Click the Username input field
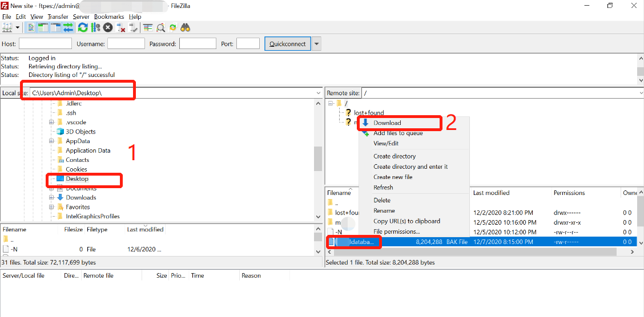Image resolution: width=644 pixels, height=317 pixels. pyautogui.click(x=126, y=43)
